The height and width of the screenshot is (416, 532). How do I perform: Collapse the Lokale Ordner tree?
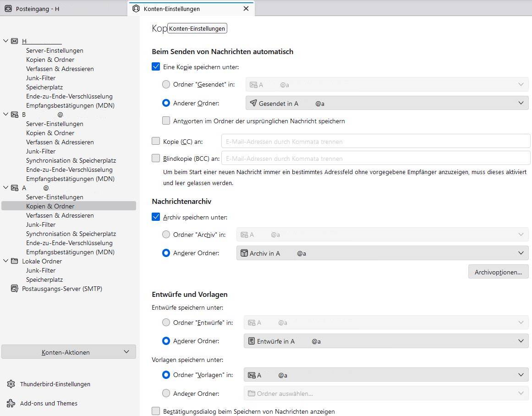6,261
